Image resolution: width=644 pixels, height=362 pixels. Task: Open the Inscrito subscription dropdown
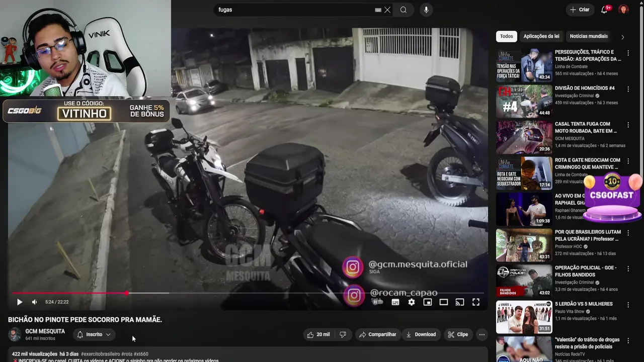(x=94, y=334)
